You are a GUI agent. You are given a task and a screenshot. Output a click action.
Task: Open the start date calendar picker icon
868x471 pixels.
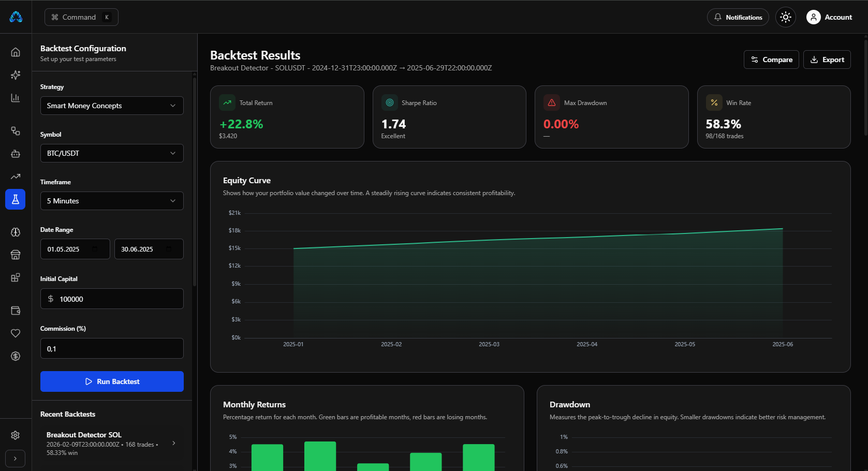pos(95,249)
